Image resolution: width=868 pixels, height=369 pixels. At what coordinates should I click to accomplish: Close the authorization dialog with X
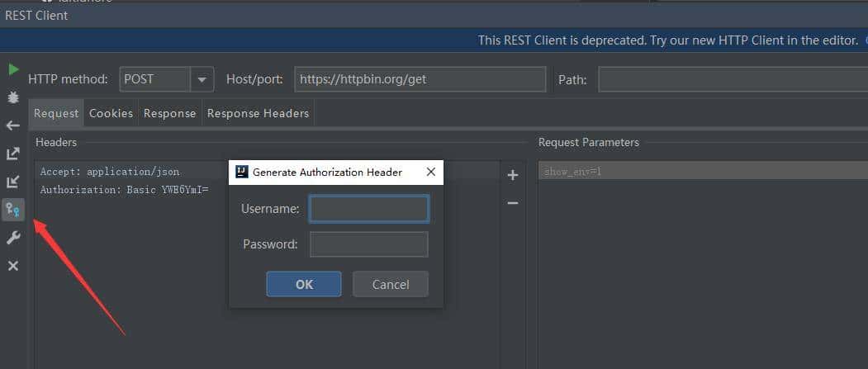pos(430,172)
